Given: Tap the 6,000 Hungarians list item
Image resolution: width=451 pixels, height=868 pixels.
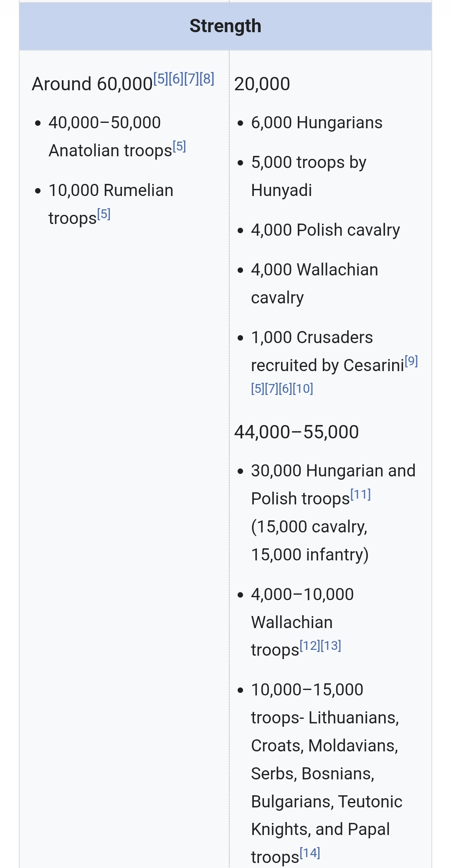Looking at the screenshot, I should [x=316, y=123].
